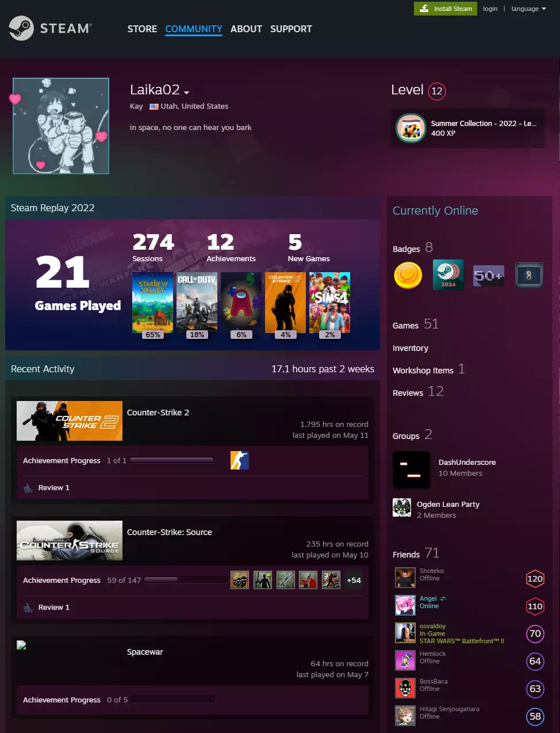Click BossBaca's friend avatar
Viewport: 560px width, 733px height.
pyautogui.click(x=405, y=688)
